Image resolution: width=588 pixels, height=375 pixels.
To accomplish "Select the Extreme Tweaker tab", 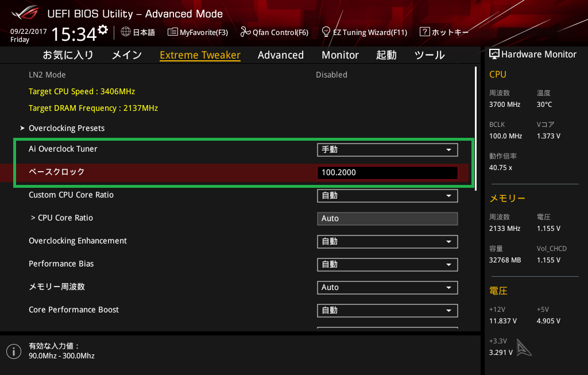I will [200, 55].
